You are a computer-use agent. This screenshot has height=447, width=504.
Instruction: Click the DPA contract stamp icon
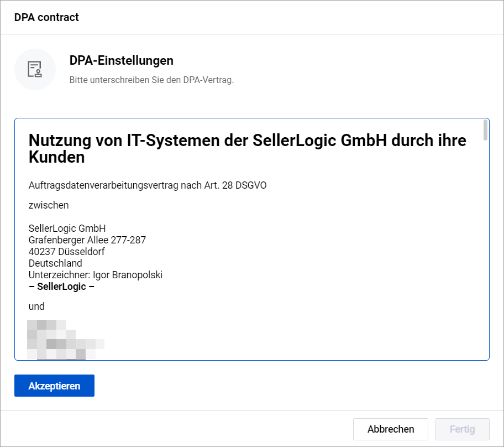(x=35, y=69)
